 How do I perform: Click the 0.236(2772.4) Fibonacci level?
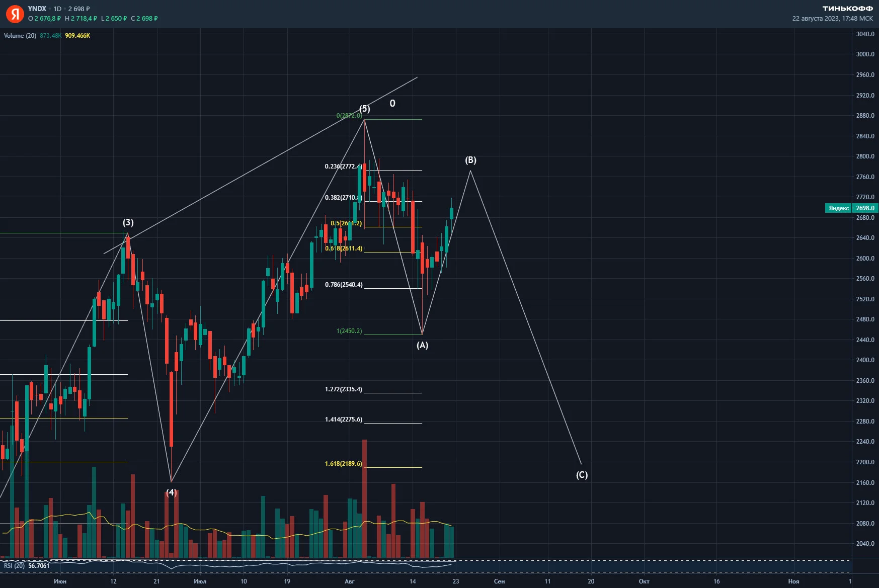click(344, 166)
